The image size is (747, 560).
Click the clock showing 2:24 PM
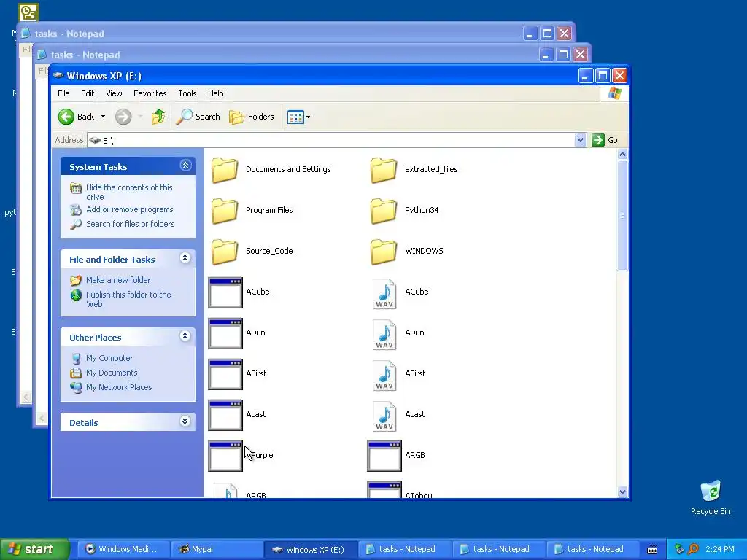720,549
